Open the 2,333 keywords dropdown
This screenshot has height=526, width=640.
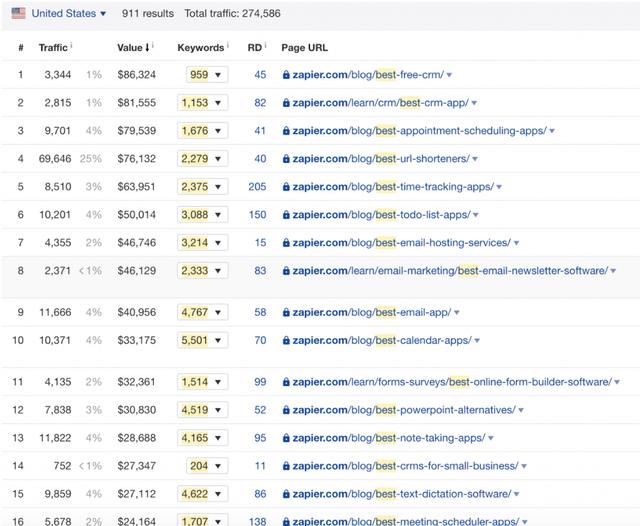click(202, 271)
